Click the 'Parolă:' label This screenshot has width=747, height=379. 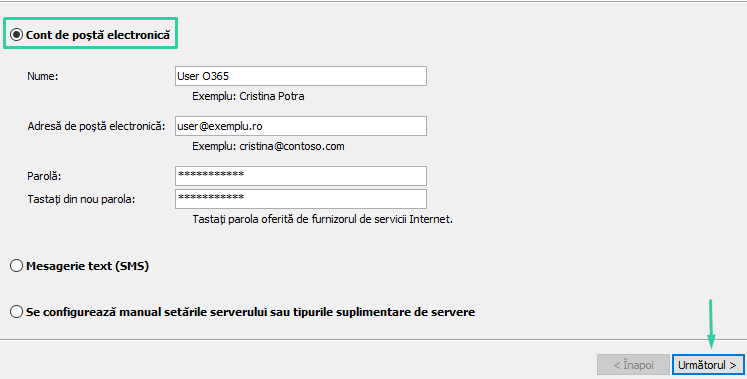(44, 176)
